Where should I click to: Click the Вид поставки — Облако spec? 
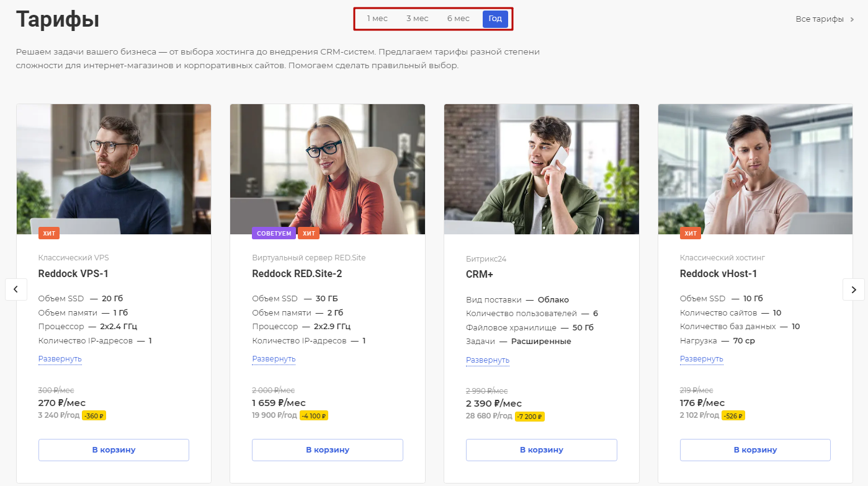(x=517, y=300)
